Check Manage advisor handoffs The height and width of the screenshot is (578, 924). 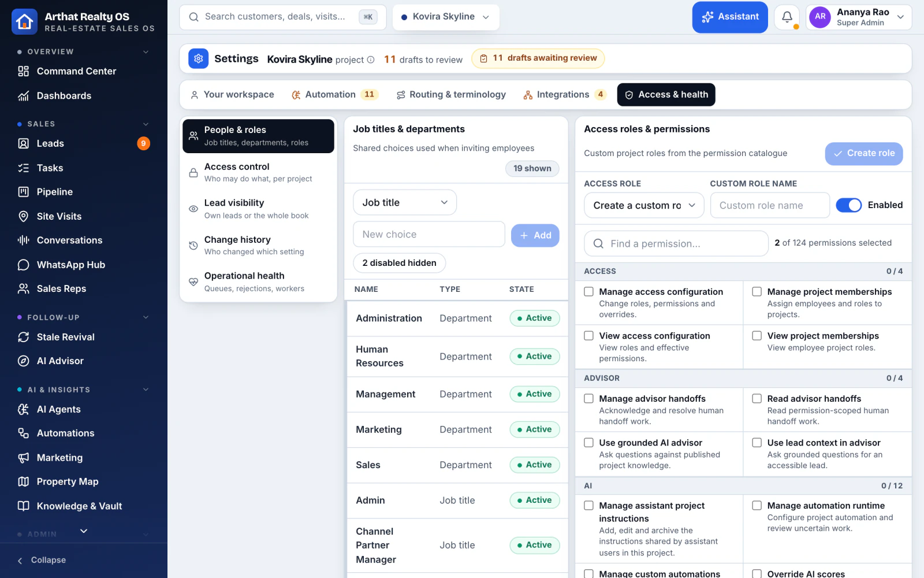(x=588, y=399)
